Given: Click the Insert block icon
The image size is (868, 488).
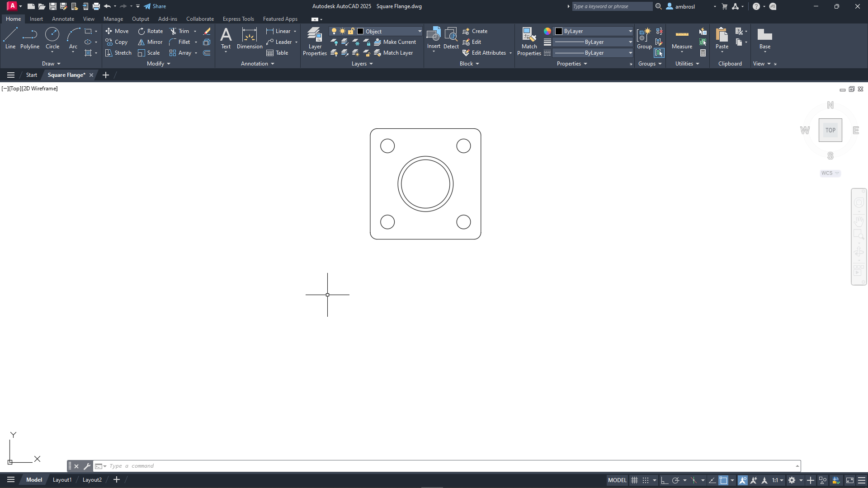Looking at the screenshot, I should point(434,35).
